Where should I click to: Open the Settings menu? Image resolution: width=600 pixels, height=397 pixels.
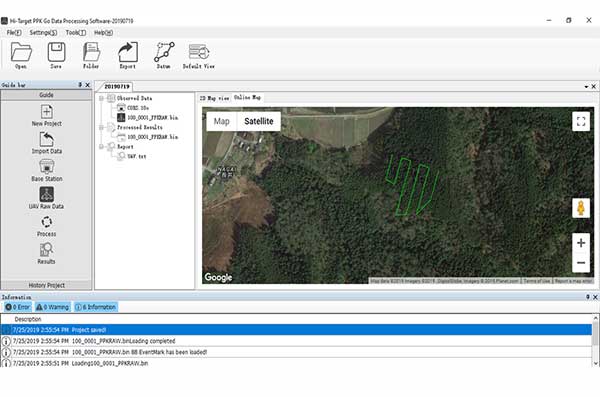coord(43,33)
